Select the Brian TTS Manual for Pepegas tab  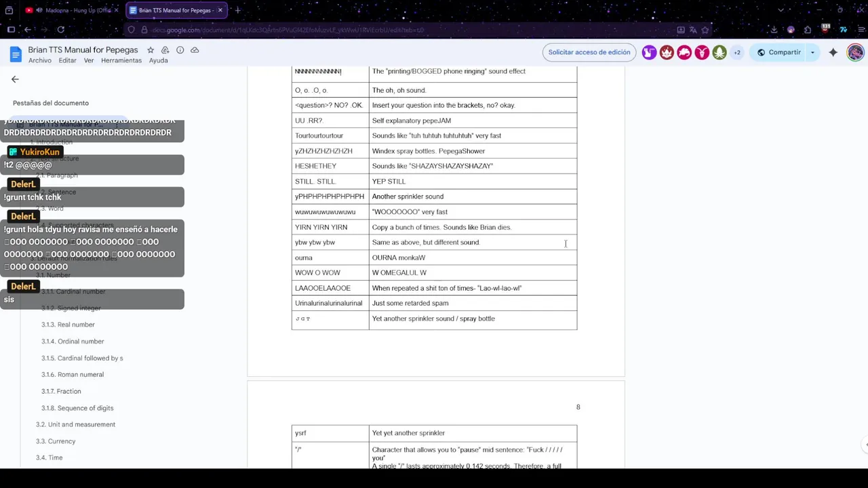tap(176, 10)
